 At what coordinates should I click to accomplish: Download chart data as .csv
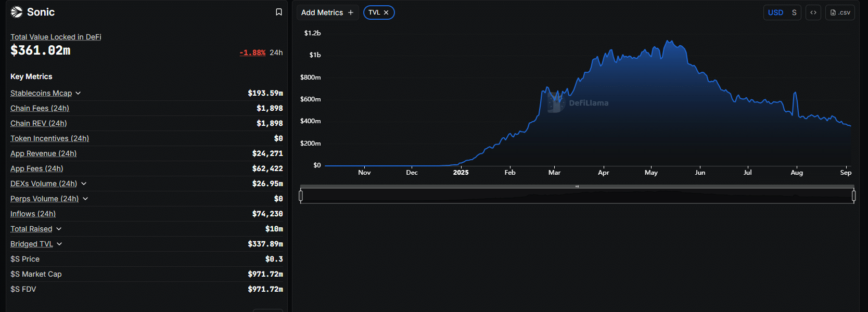click(840, 12)
